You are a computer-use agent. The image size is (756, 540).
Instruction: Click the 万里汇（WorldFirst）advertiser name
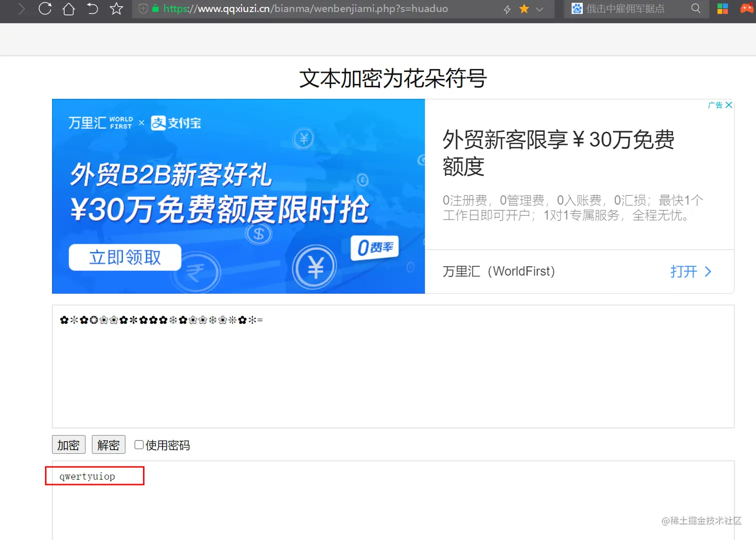coord(499,271)
